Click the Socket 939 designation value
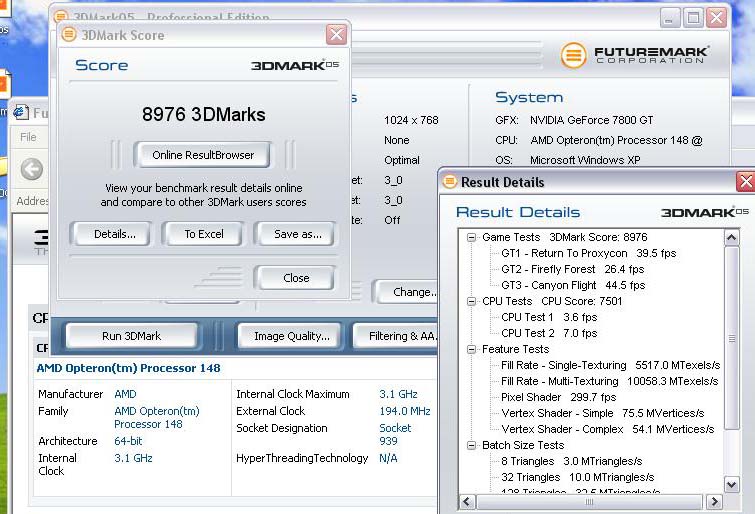755x514 pixels. click(395, 434)
